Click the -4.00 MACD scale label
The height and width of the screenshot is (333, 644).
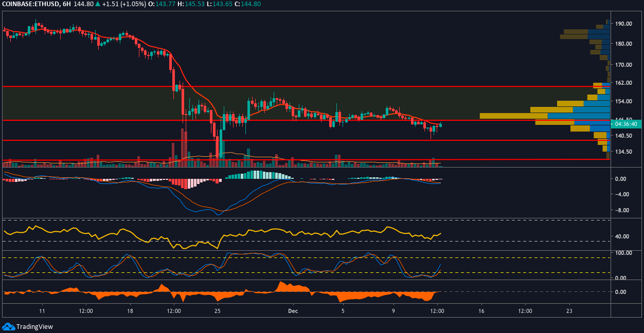point(622,194)
